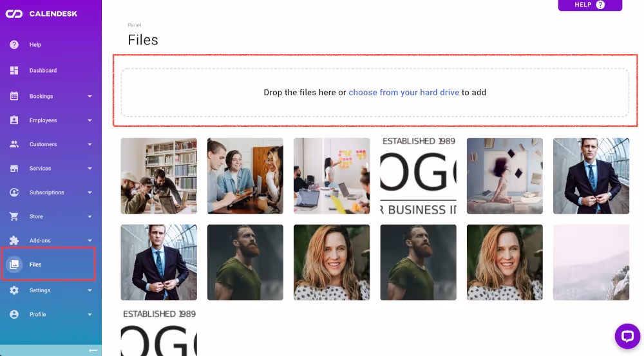Expand the Services submenu arrow
The width and height of the screenshot is (644, 356).
coord(90,169)
